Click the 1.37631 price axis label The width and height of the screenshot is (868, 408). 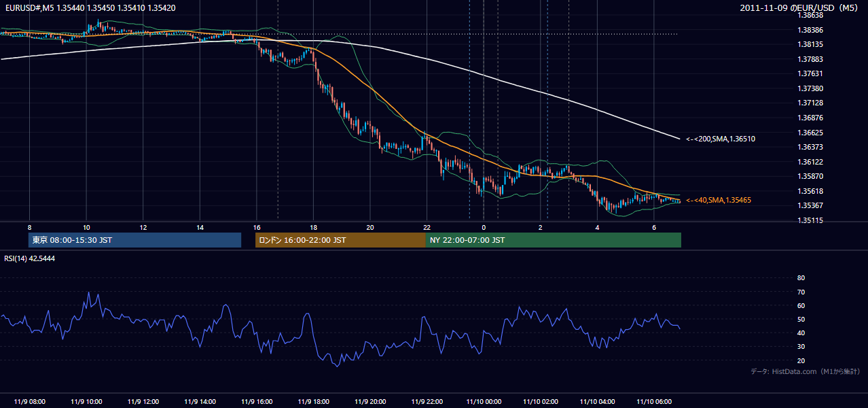(x=810, y=73)
